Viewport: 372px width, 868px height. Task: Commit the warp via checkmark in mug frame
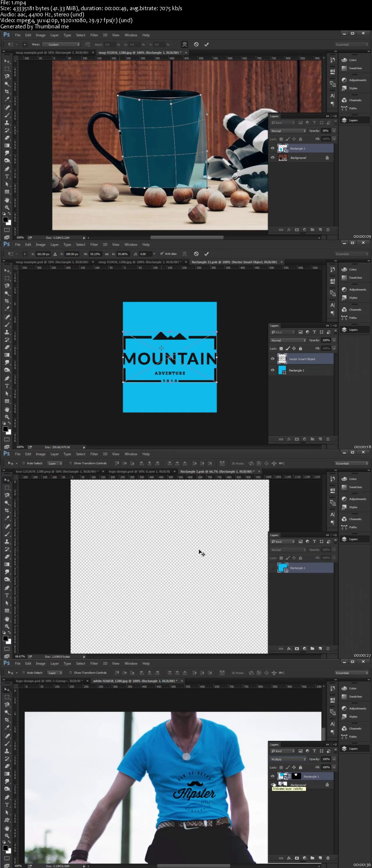pyautogui.click(x=206, y=44)
